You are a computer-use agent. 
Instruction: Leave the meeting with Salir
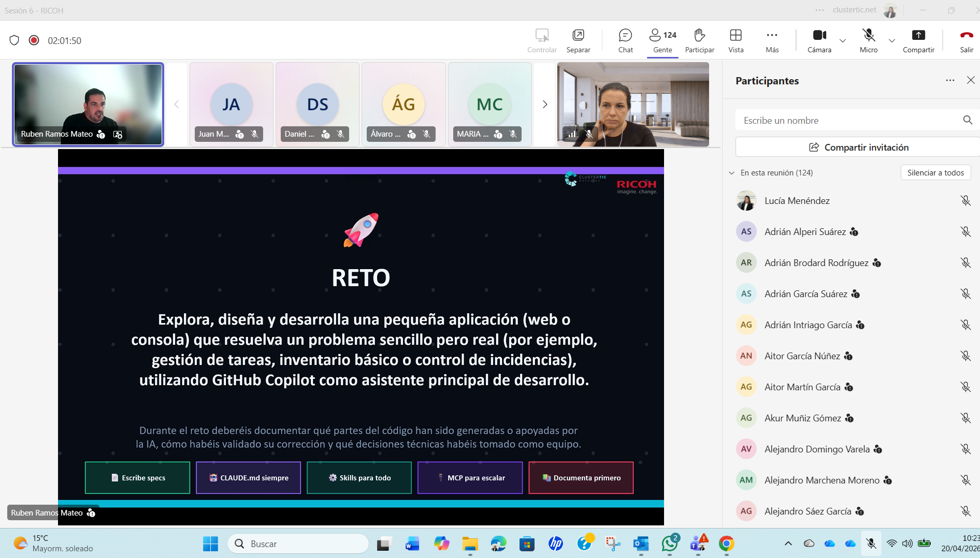(967, 40)
